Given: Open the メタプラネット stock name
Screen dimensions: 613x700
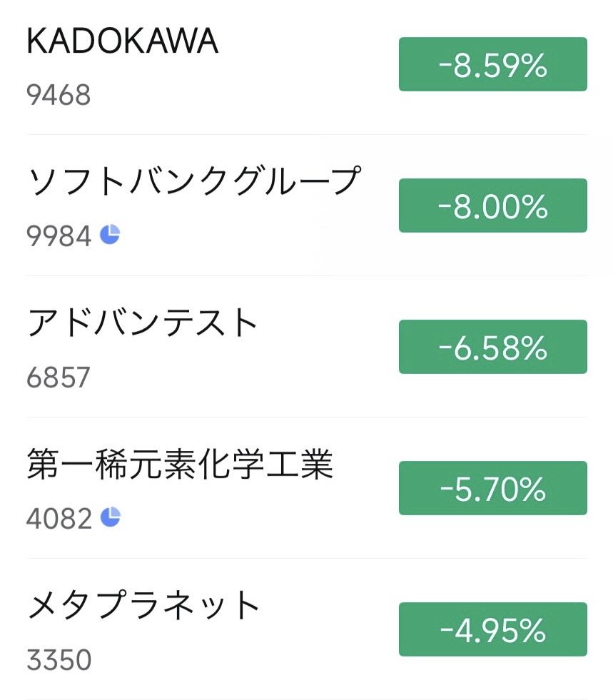Looking at the screenshot, I should click(143, 606).
